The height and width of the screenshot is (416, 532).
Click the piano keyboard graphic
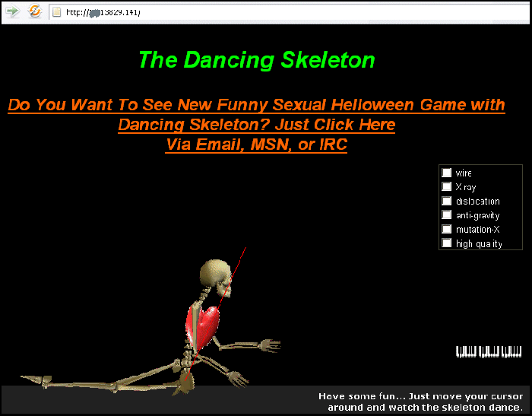click(489, 351)
